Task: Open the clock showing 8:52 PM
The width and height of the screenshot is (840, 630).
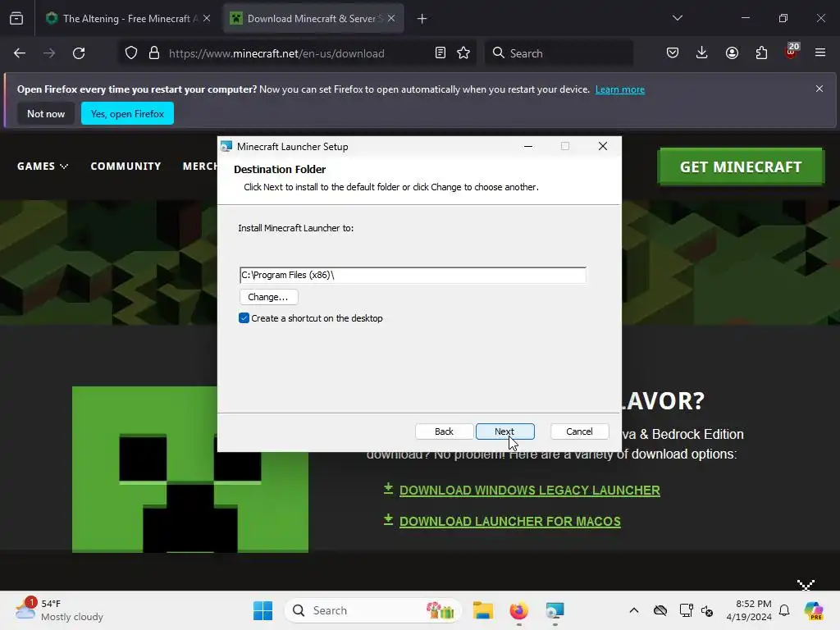Action: [x=749, y=610]
